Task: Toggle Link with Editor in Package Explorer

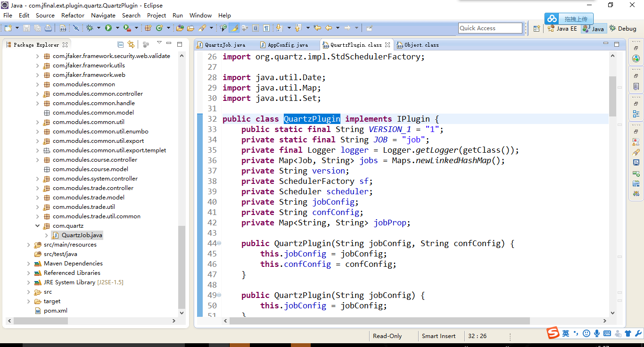Action: (131, 45)
